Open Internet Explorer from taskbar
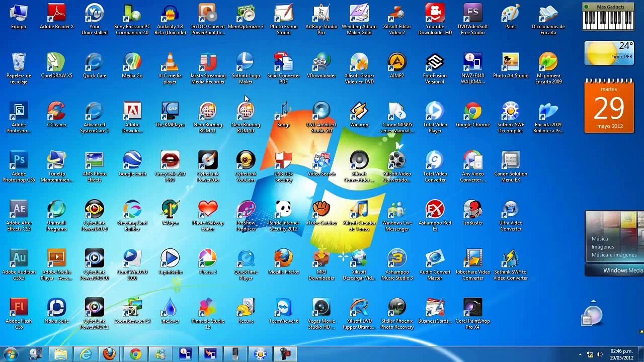644x362 pixels. 86,354
